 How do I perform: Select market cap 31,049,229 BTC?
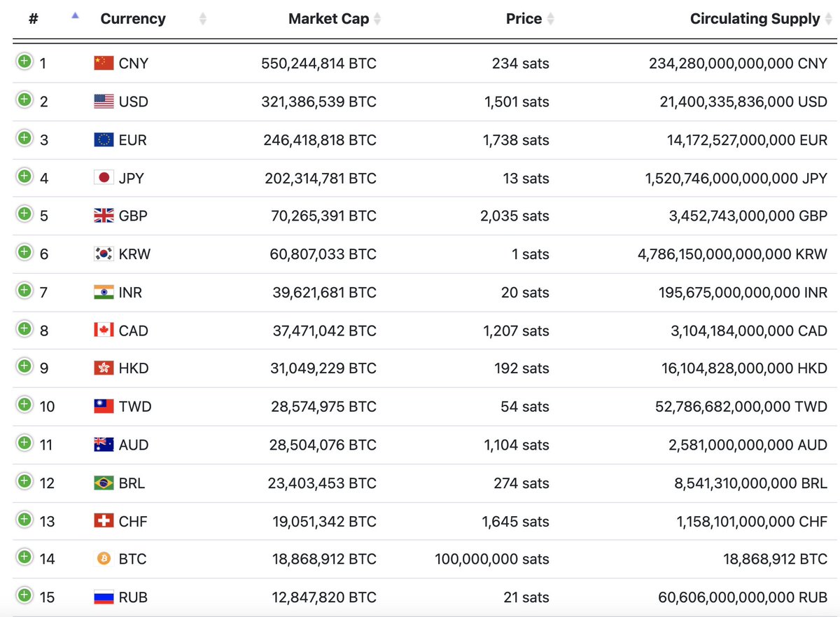pyautogui.click(x=324, y=368)
